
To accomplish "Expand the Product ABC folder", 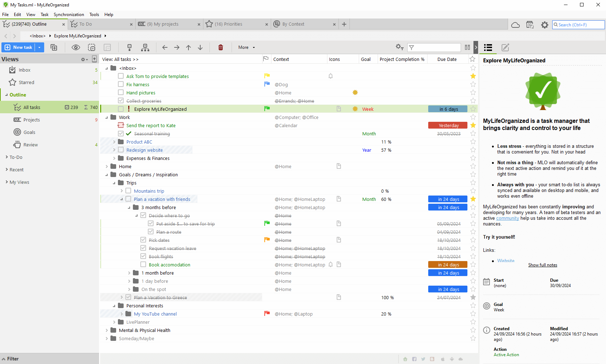I will coord(114,142).
